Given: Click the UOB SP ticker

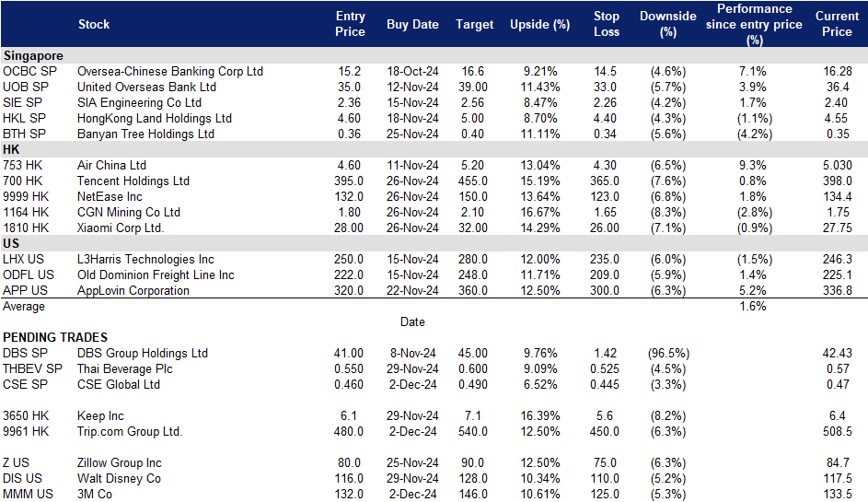Looking at the screenshot, I should (26, 87).
